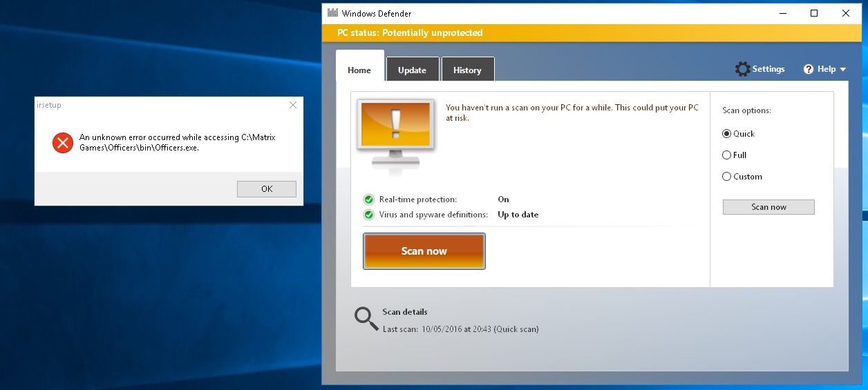The image size is (868, 390).
Task: Click the 'You haven't run a scan' warning text
Action: coord(572,113)
